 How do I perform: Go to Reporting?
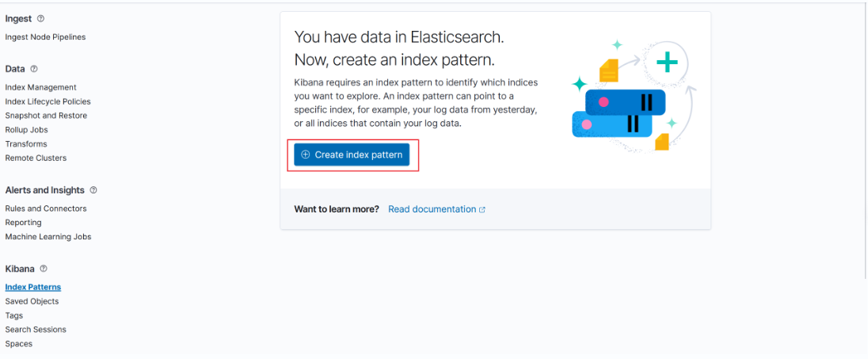pyautogui.click(x=23, y=223)
